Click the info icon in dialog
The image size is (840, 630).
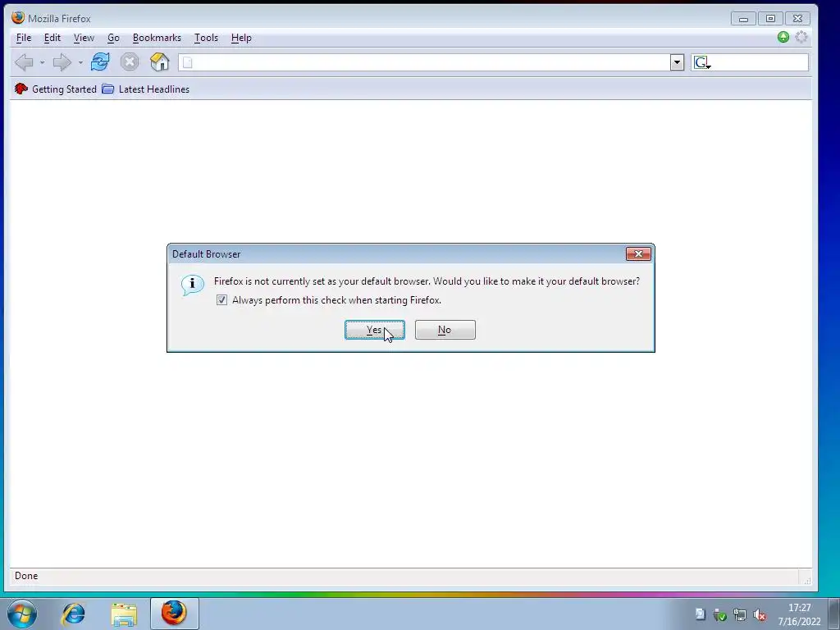coord(192,285)
